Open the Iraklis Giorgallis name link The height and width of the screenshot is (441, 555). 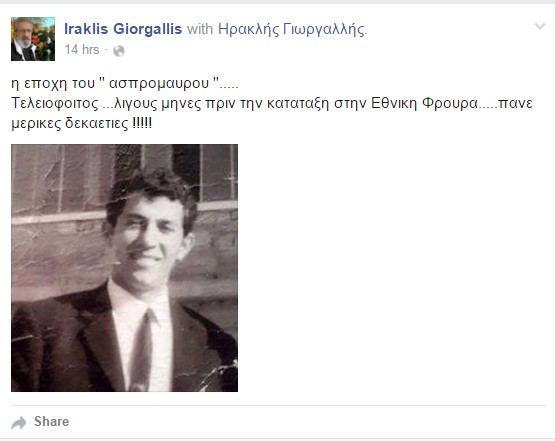(x=123, y=29)
